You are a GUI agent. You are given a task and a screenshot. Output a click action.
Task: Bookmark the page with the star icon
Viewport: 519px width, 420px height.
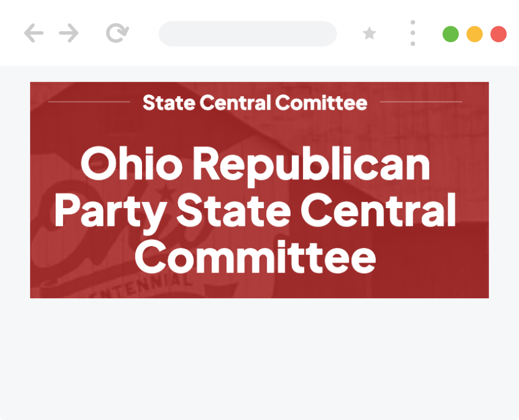point(370,34)
